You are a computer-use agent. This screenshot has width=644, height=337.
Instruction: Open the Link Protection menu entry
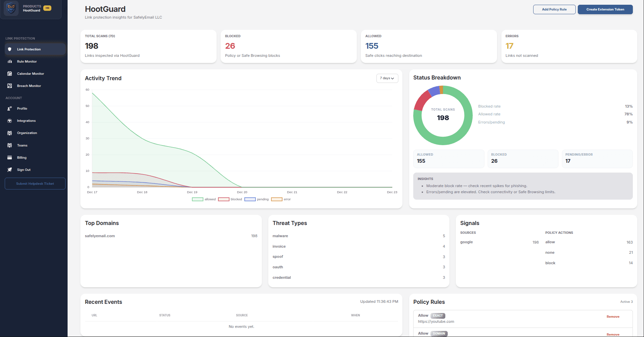pyautogui.click(x=28, y=49)
